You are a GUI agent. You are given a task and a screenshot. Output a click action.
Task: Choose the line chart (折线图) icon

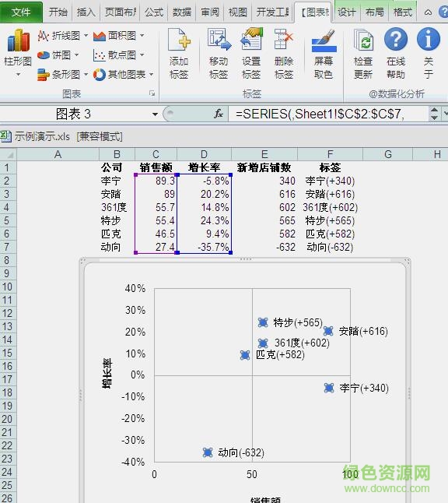tap(43, 36)
